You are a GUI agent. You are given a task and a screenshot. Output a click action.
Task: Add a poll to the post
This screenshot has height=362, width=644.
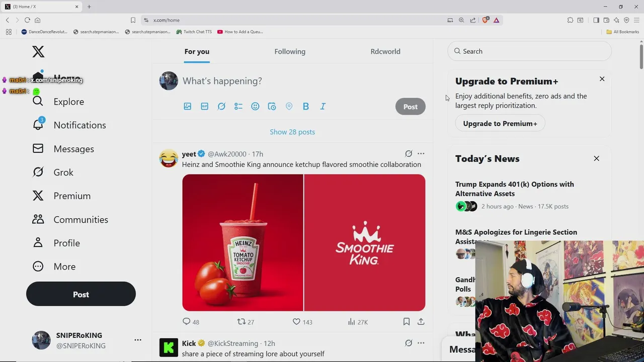pos(238,106)
